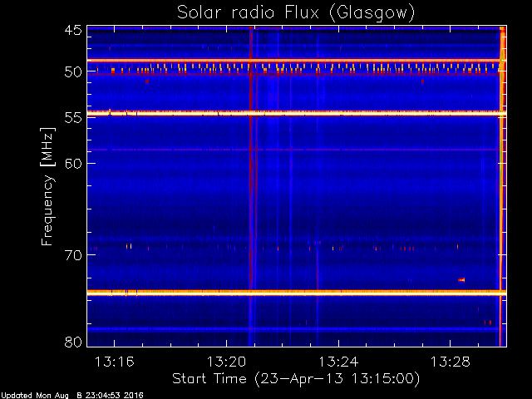This screenshot has height=399, width=532.
Task: Click the '13:24' time tick label
Action: [x=338, y=362]
